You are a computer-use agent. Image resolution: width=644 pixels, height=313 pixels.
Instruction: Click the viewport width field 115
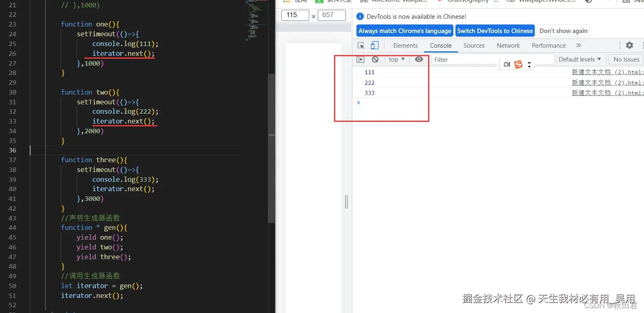[295, 15]
